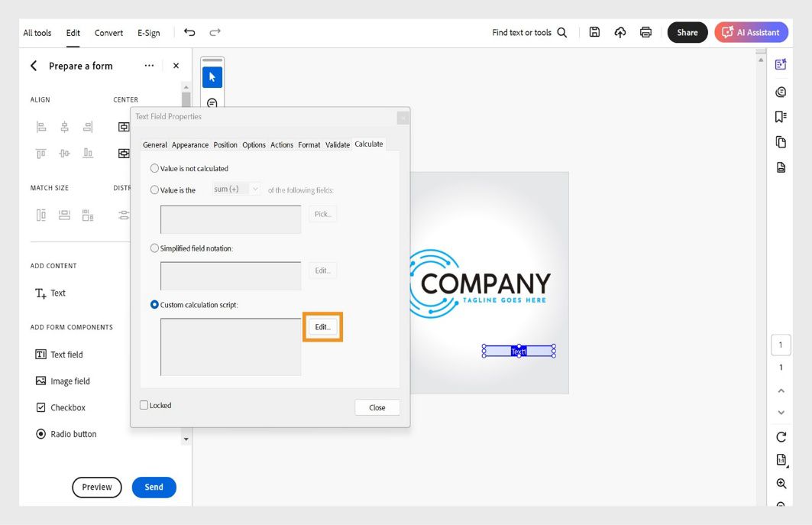Image resolution: width=812 pixels, height=525 pixels.
Task: Open the Prepare a form options menu
Action: pyautogui.click(x=150, y=66)
